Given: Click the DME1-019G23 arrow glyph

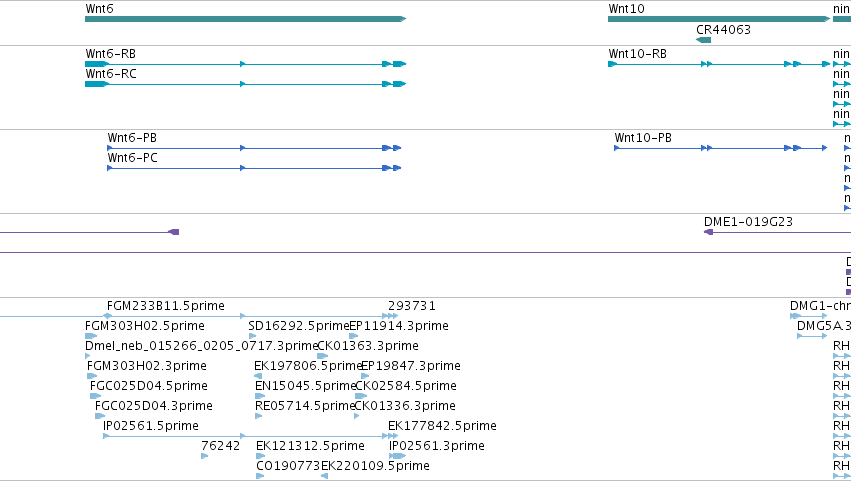Looking at the screenshot, I should [x=708, y=232].
